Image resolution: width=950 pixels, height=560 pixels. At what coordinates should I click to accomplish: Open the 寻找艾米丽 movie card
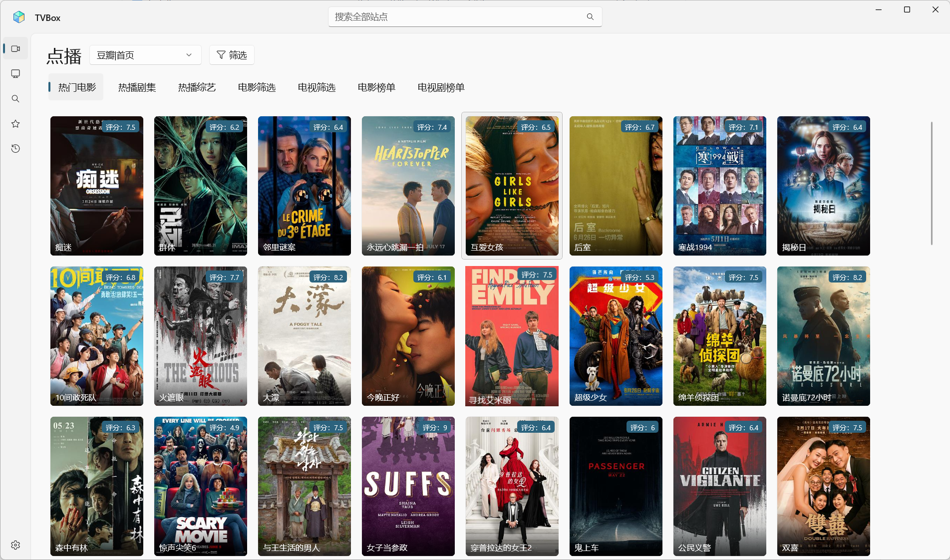click(x=512, y=336)
